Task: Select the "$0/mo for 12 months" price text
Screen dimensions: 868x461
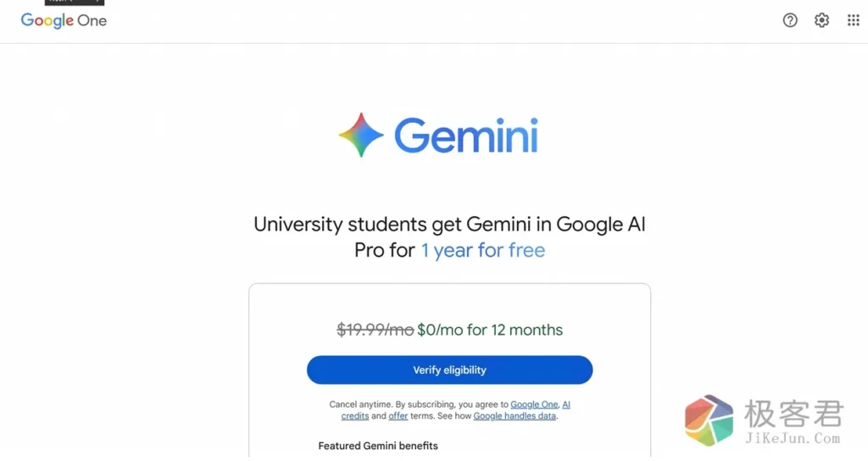Action: 490,330
